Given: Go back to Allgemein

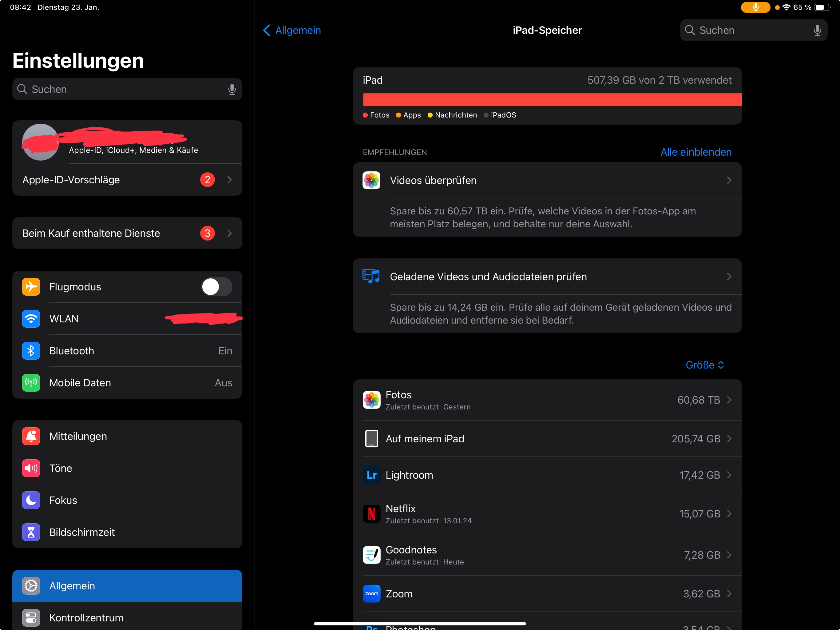Looking at the screenshot, I should coord(292,30).
